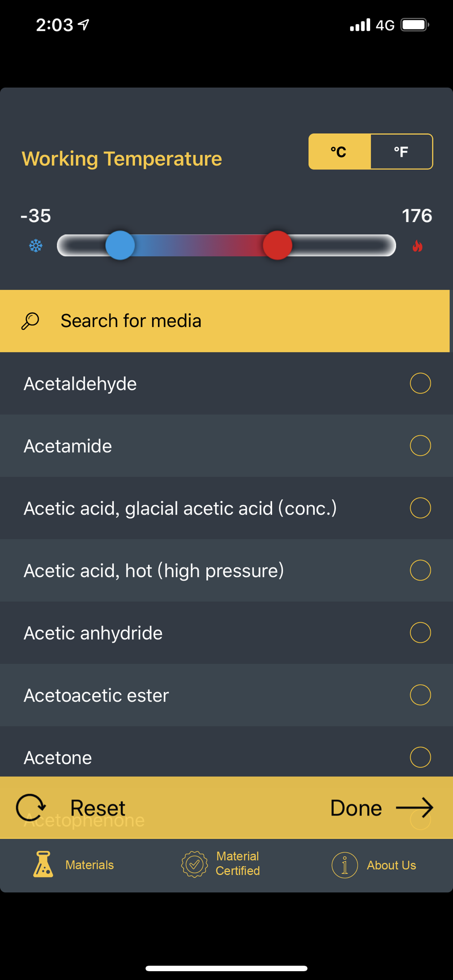This screenshot has width=453, height=980.
Task: Click the red maximum temperature slider handle
Action: tap(277, 245)
